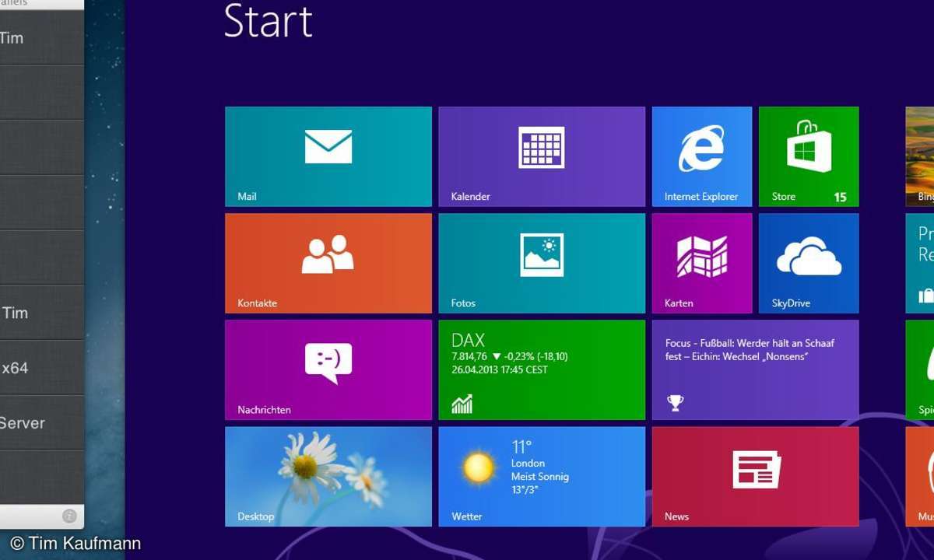Viewport: 934px width, 560px height.
Task: Launch the Internet Explorer tile
Action: (x=702, y=156)
